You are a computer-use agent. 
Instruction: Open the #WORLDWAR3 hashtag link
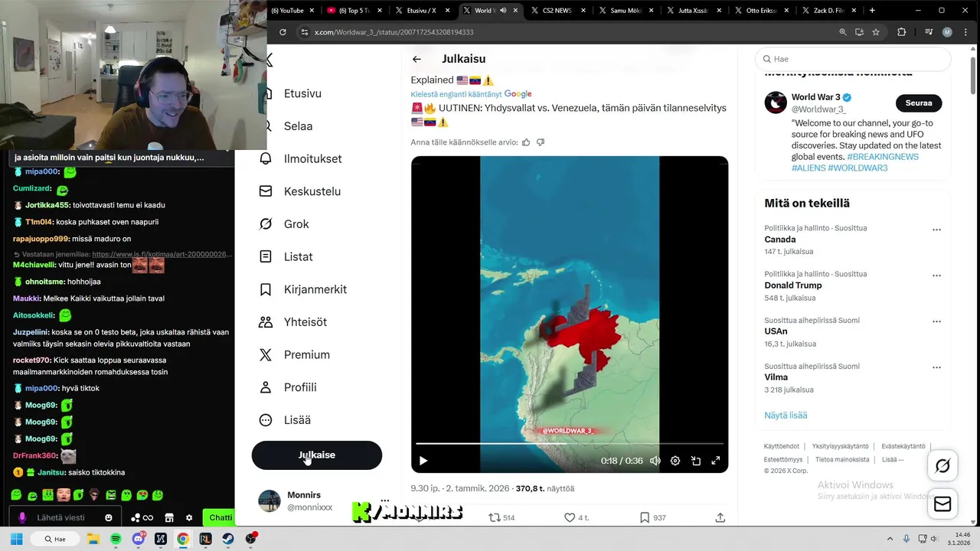[x=857, y=168]
